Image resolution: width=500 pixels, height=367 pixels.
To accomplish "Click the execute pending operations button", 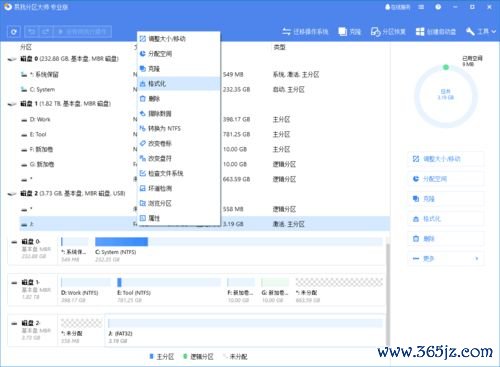I will 82,32.
